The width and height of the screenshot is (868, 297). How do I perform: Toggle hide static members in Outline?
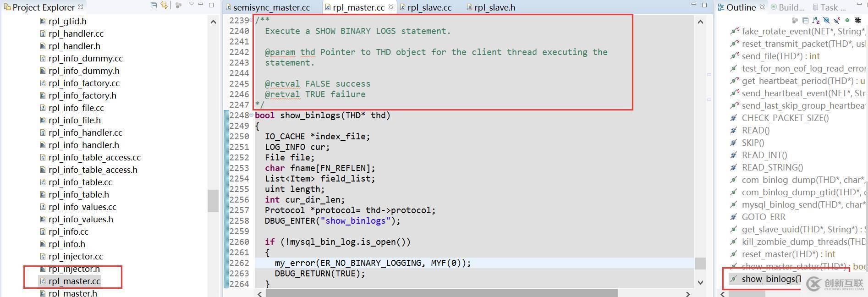837,20
